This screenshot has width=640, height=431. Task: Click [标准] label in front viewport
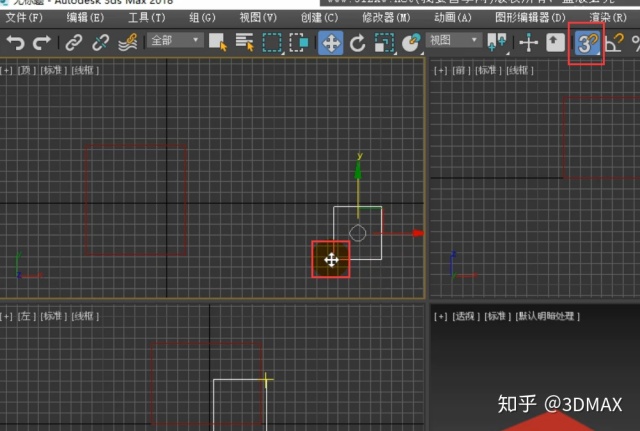(489, 71)
